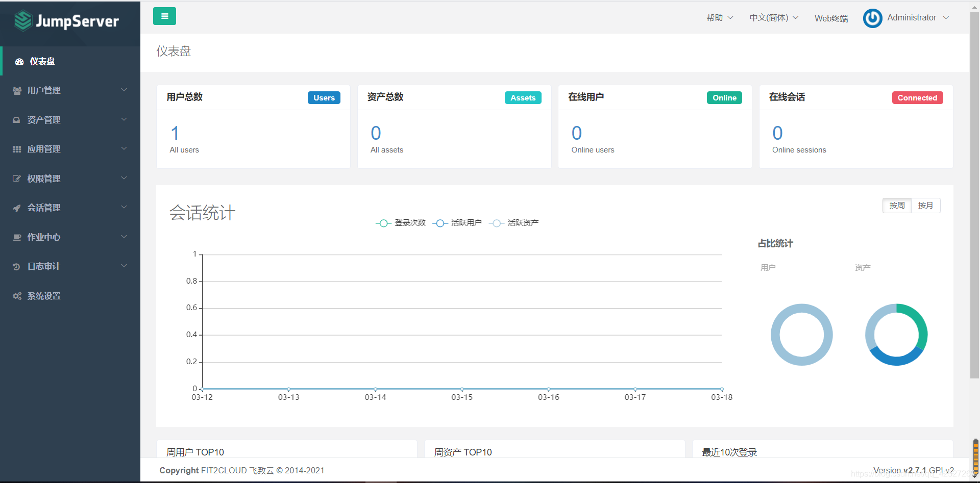
Task: Click the 用户管理 users group icon
Action: (x=17, y=91)
